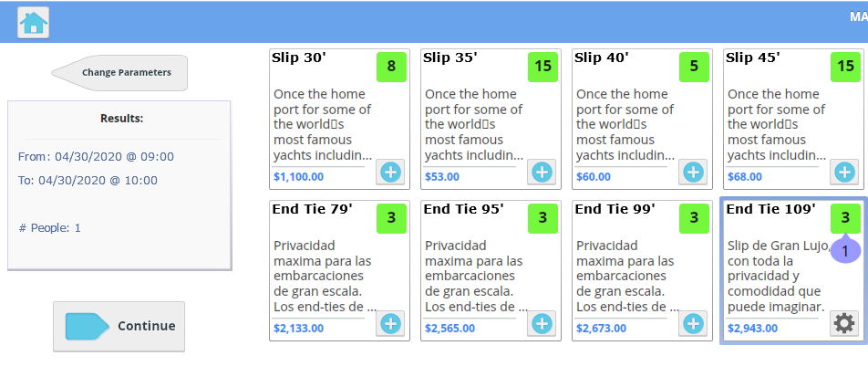The image size is (868, 377).
Task: Go to the home screen icon
Action: tap(33, 23)
